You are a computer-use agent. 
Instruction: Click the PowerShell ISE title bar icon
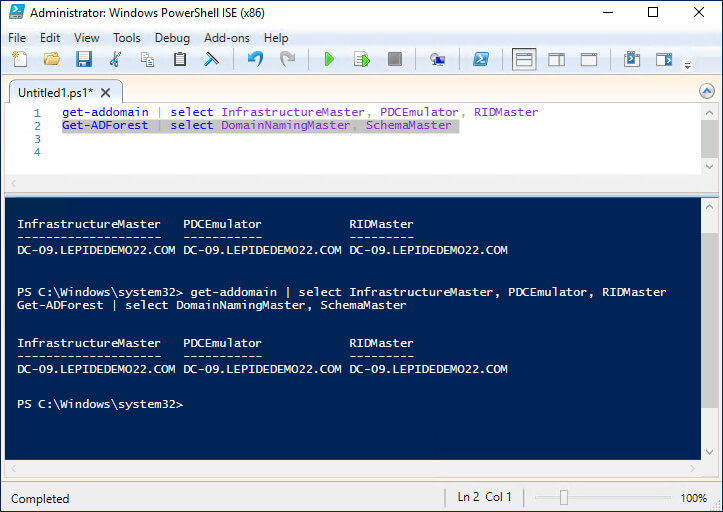pyautogui.click(x=17, y=12)
